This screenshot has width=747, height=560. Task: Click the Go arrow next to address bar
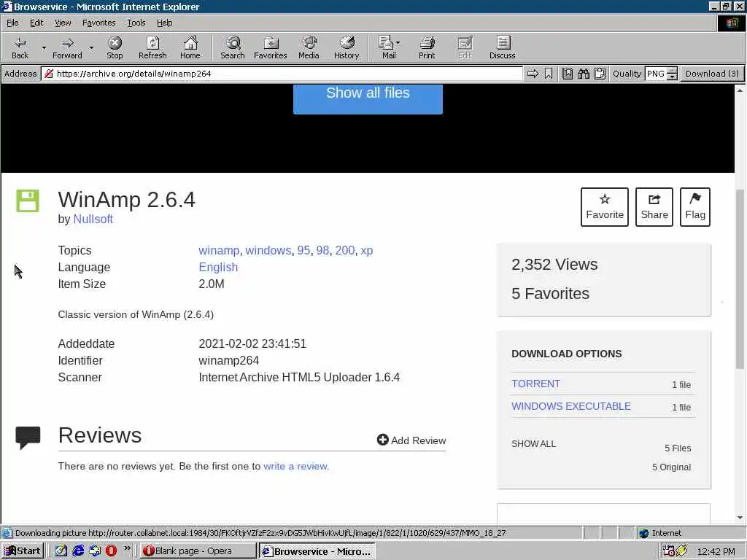[x=533, y=74]
